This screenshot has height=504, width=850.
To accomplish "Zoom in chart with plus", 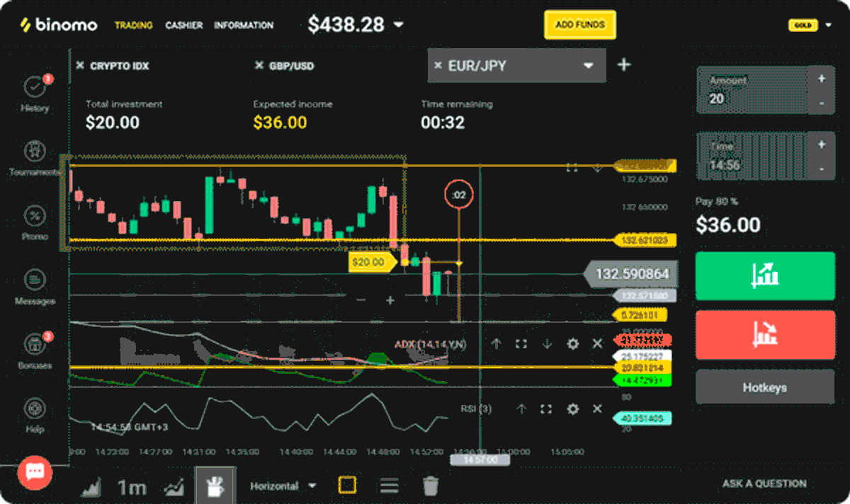I will 390,300.
